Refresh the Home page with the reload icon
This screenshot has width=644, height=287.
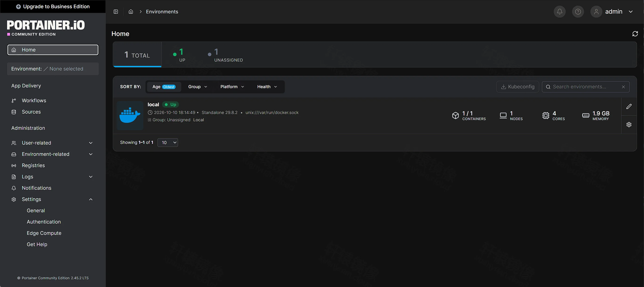point(635,34)
